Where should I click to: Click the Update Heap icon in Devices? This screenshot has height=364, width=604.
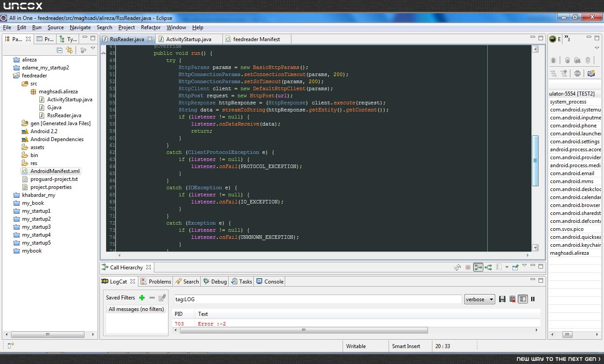pyautogui.click(x=567, y=60)
